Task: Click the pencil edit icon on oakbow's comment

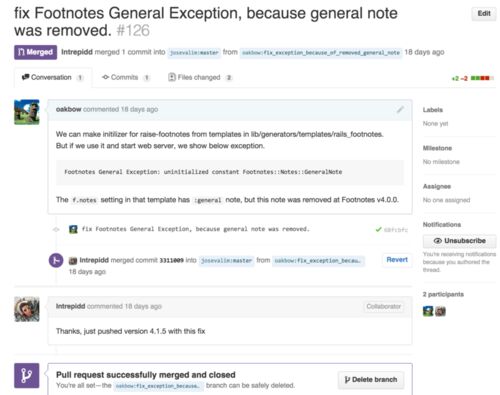Action: coord(400,109)
